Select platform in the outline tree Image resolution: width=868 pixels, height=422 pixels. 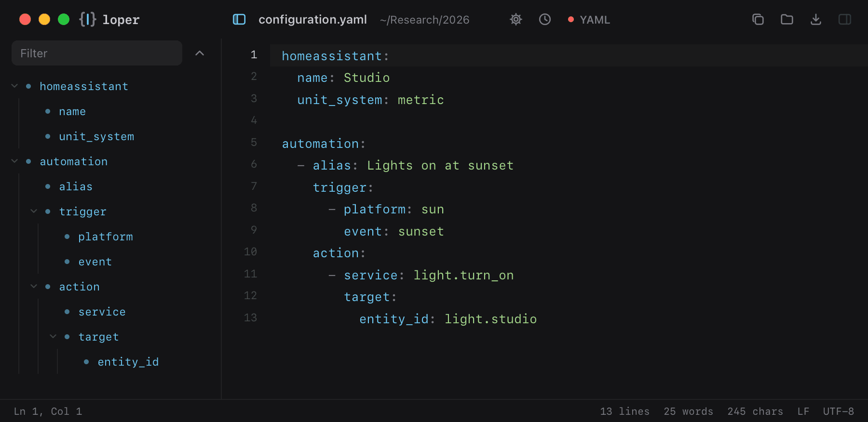tap(106, 237)
